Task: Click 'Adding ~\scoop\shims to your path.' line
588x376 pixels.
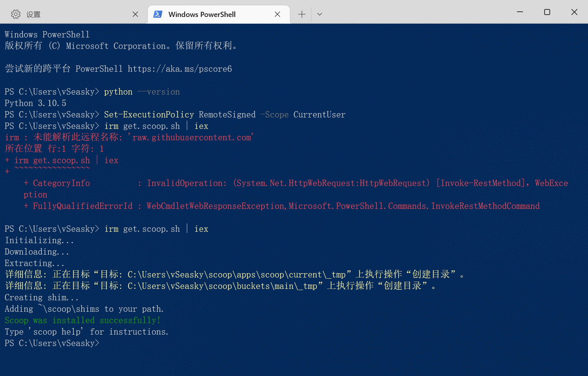Action: point(84,309)
